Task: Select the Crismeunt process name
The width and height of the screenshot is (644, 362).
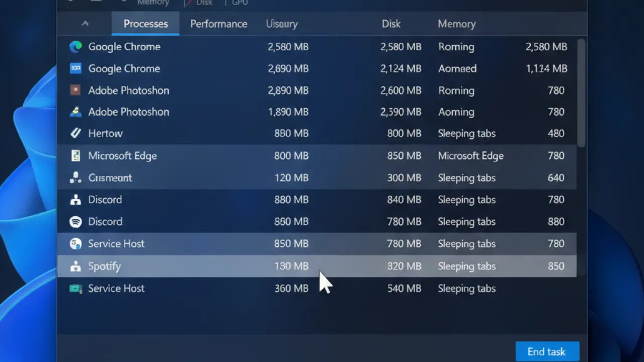Action: [x=110, y=177]
